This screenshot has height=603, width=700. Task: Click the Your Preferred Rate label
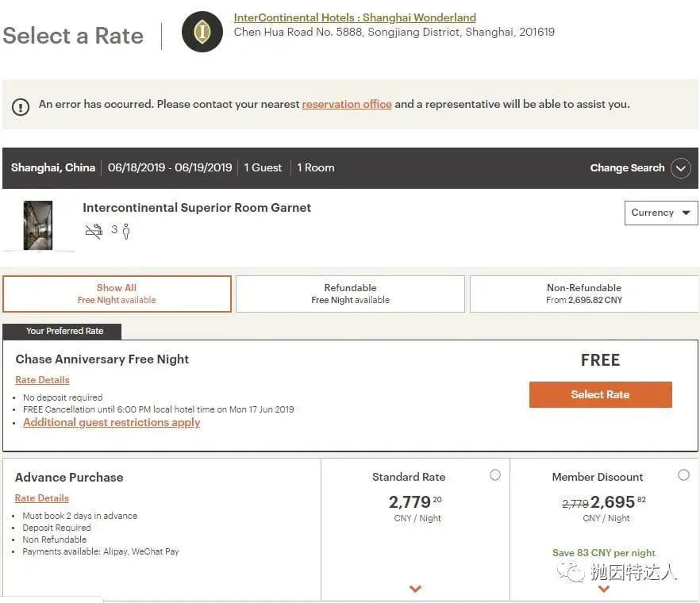coord(65,331)
